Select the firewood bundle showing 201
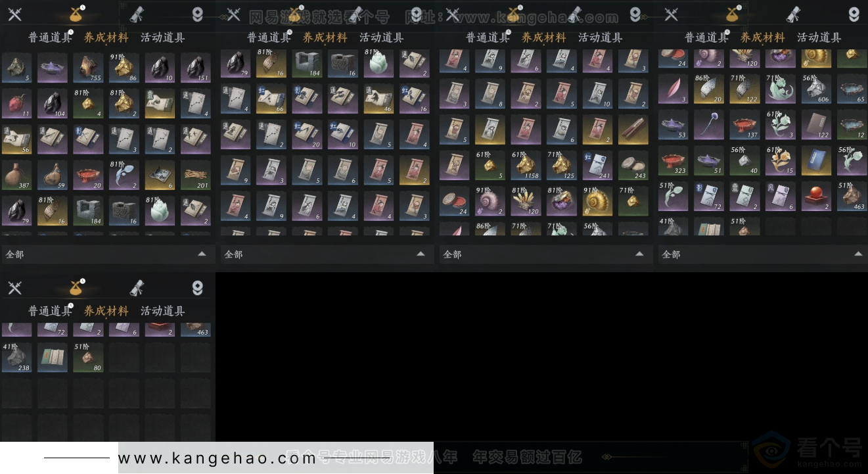Viewport: 868px width, 474px height. (195, 174)
